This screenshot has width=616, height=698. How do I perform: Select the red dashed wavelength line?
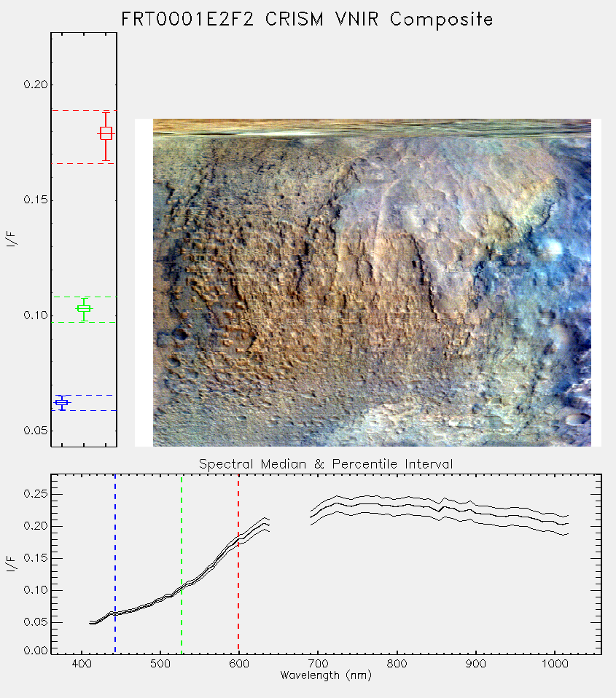(x=238, y=564)
